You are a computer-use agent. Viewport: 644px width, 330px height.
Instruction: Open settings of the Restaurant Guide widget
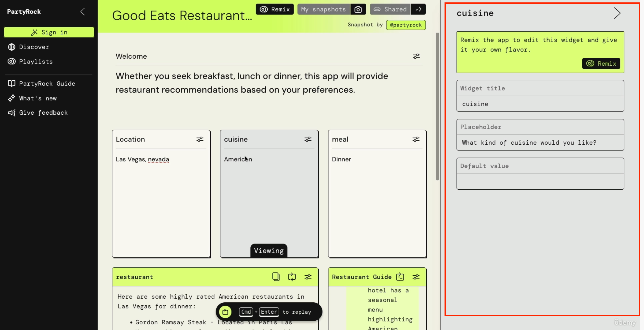(x=416, y=277)
